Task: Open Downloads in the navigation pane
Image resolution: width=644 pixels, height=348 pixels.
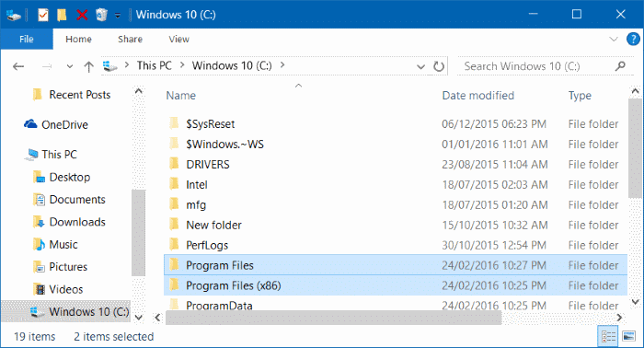Action: pyautogui.click(x=77, y=222)
